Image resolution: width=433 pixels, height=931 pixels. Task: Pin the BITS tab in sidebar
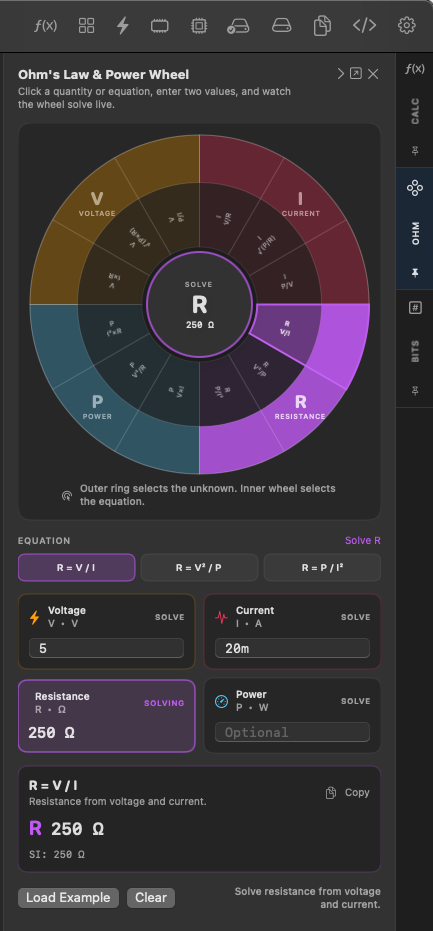click(x=415, y=390)
